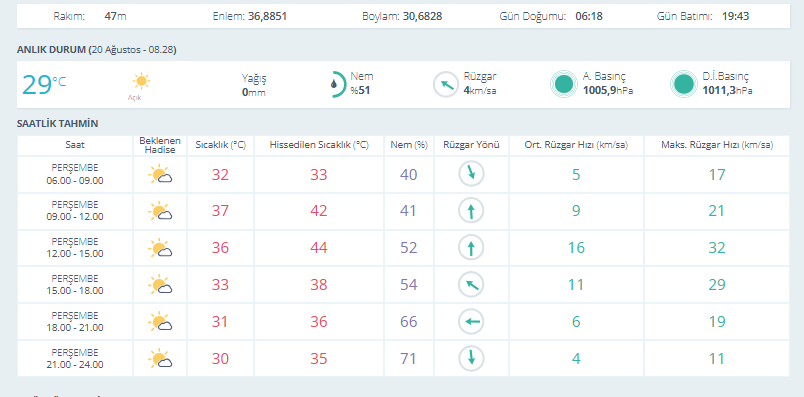Screen dimensions: 804x397
Task: Click the 1005,9hPa pressure value
Action: coord(608,91)
